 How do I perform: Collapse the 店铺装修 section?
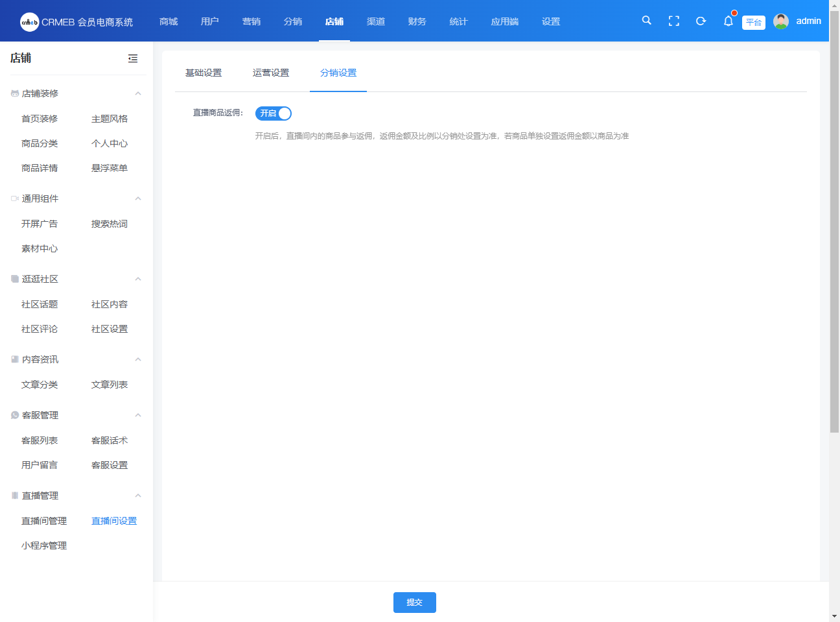[138, 93]
